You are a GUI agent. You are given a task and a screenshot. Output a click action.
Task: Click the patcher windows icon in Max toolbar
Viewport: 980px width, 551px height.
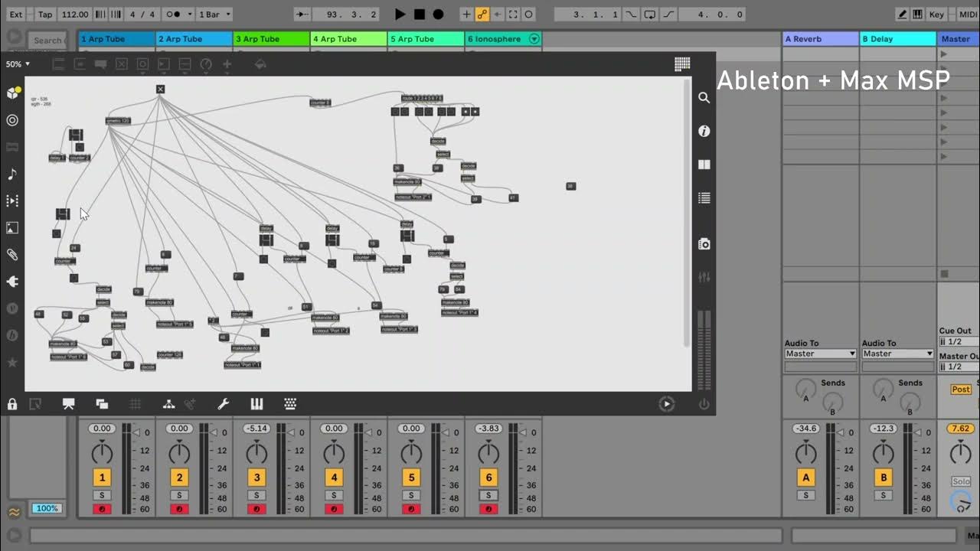click(102, 404)
